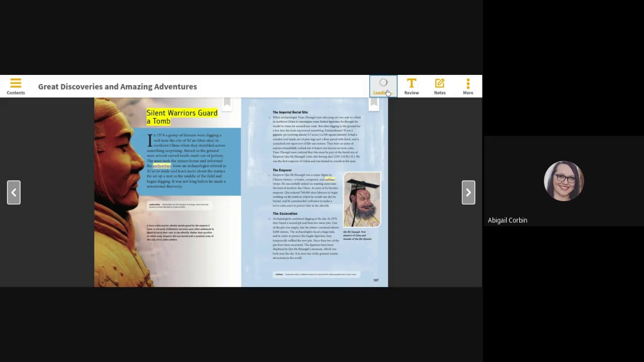Click the participant name 'Abigail Corbin'
Viewport: 644px width, 362px height.
pyautogui.click(x=507, y=220)
